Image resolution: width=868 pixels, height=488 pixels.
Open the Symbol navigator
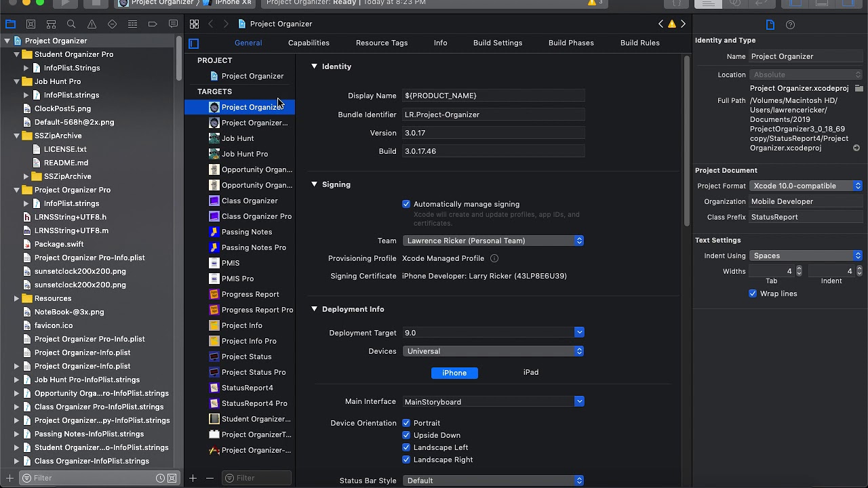(x=51, y=24)
